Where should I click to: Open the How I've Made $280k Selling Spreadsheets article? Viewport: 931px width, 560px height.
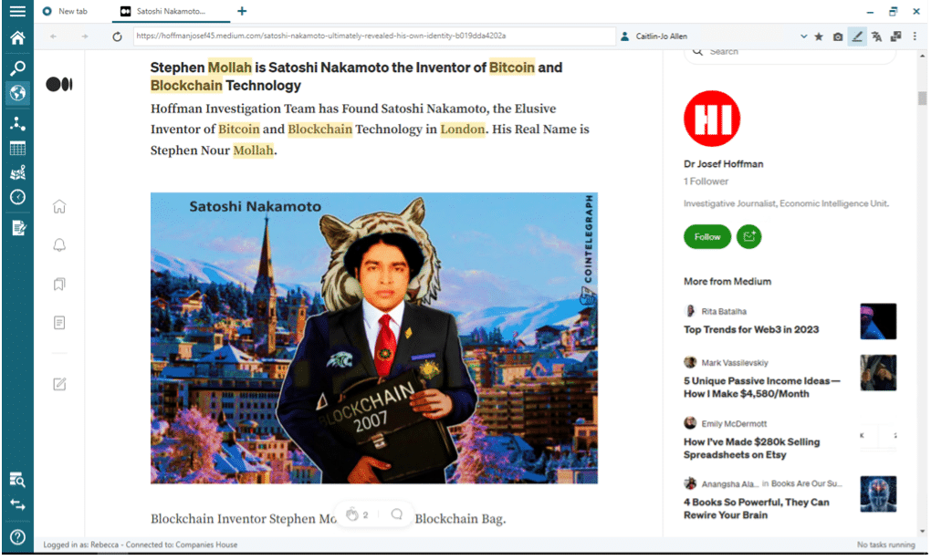[752, 449]
